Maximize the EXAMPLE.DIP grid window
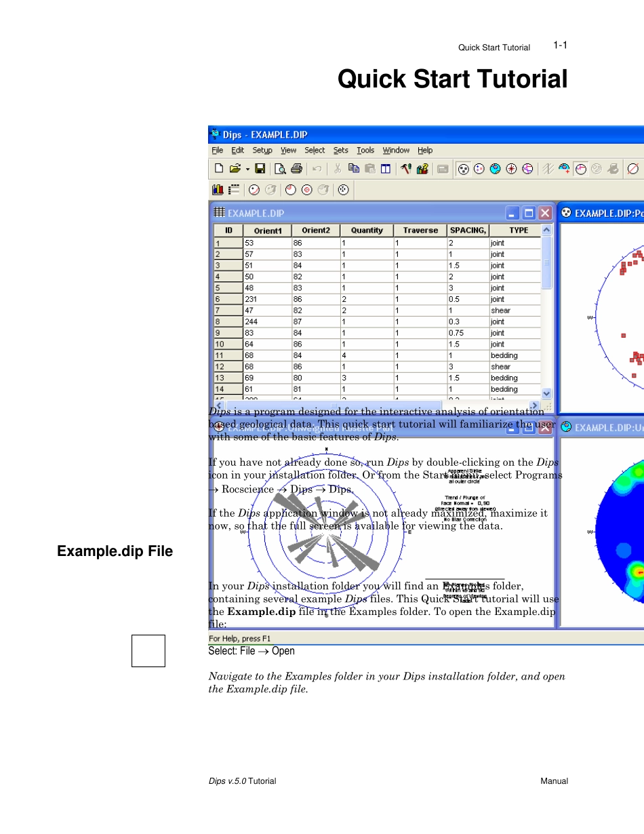The height and width of the screenshot is (834, 644). coord(529,213)
